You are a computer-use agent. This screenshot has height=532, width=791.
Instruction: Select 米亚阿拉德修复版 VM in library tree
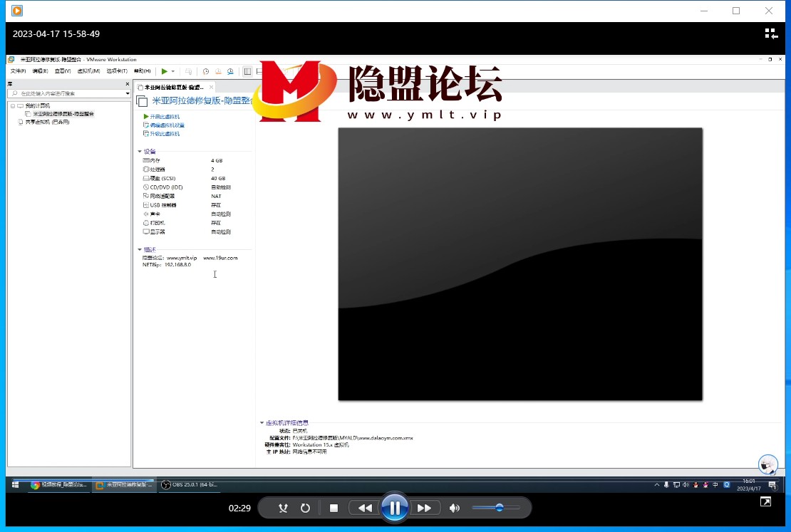tap(63, 114)
